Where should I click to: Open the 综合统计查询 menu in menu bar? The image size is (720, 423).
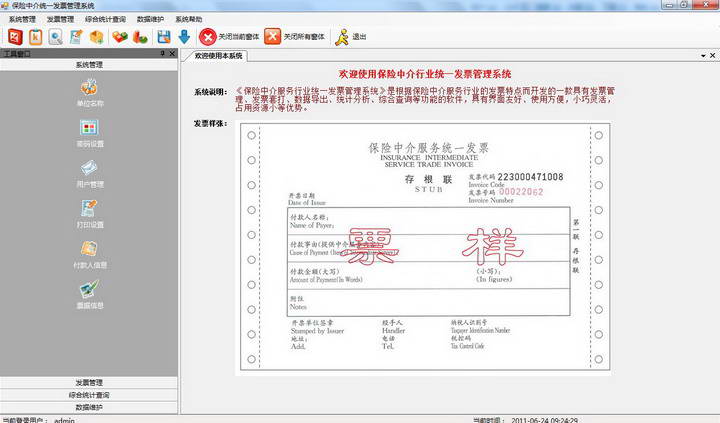(x=105, y=19)
